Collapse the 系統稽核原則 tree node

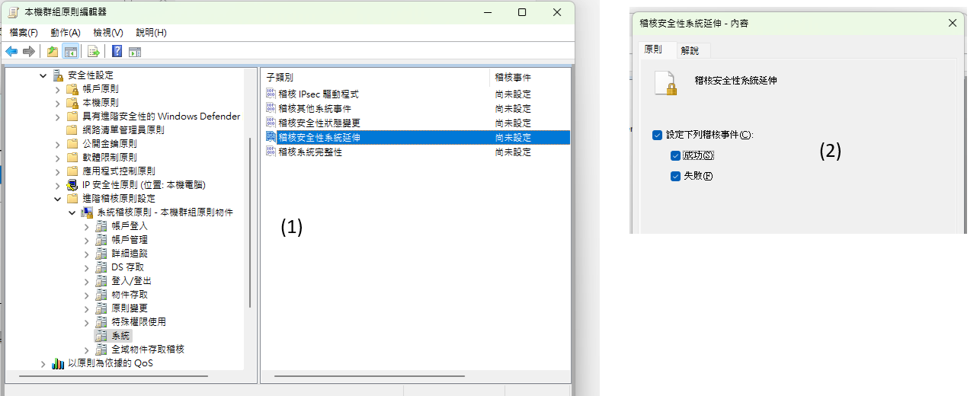[72, 212]
